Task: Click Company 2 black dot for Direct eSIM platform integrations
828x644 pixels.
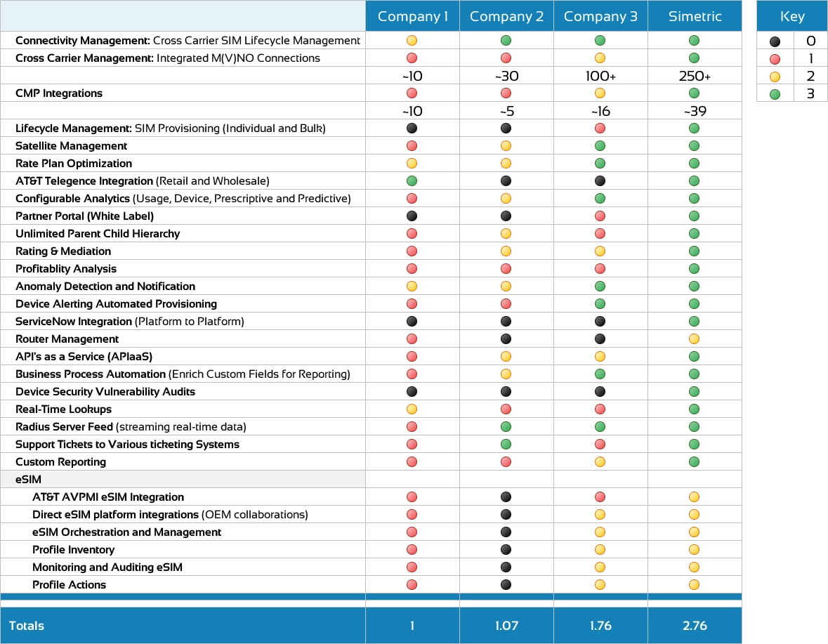Action: pyautogui.click(x=506, y=515)
